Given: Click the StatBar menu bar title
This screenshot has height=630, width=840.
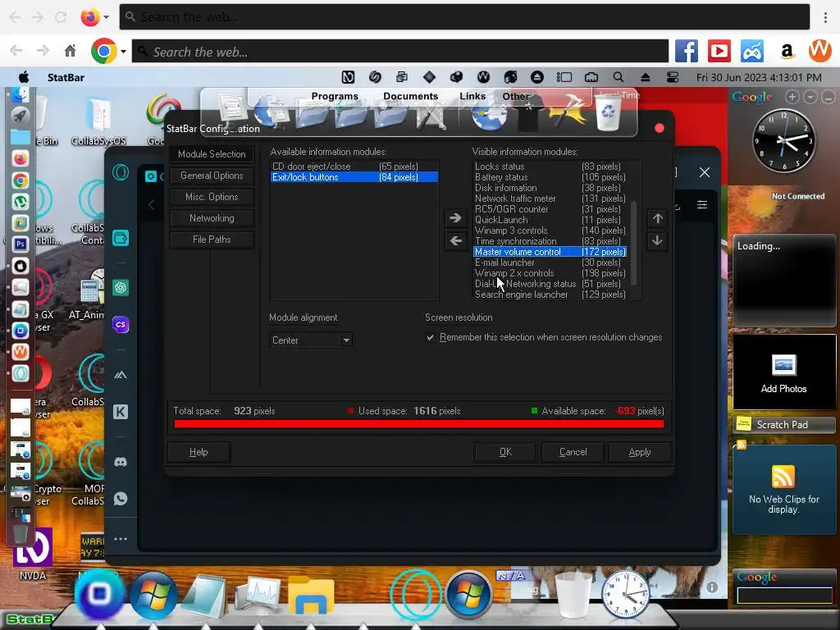Looking at the screenshot, I should click(x=66, y=77).
